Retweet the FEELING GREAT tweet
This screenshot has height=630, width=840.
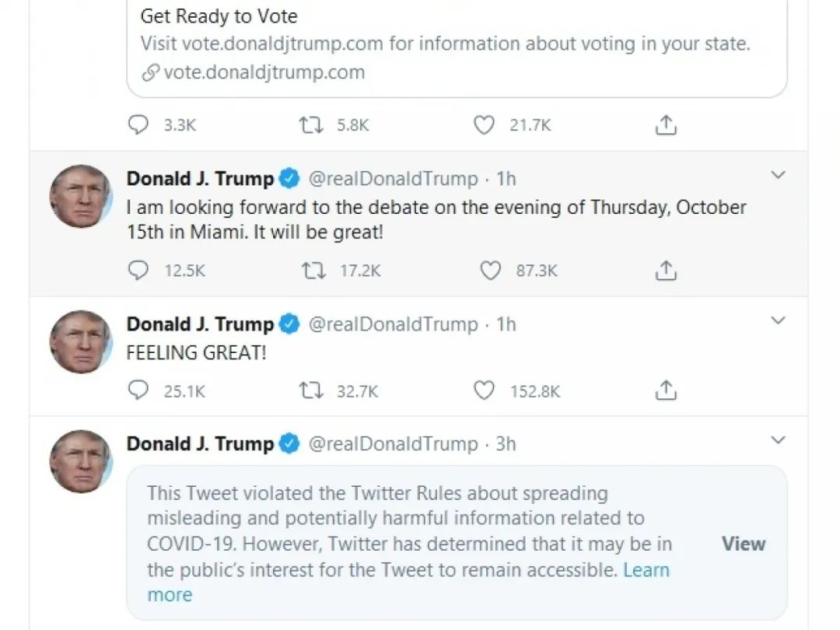click(x=310, y=390)
